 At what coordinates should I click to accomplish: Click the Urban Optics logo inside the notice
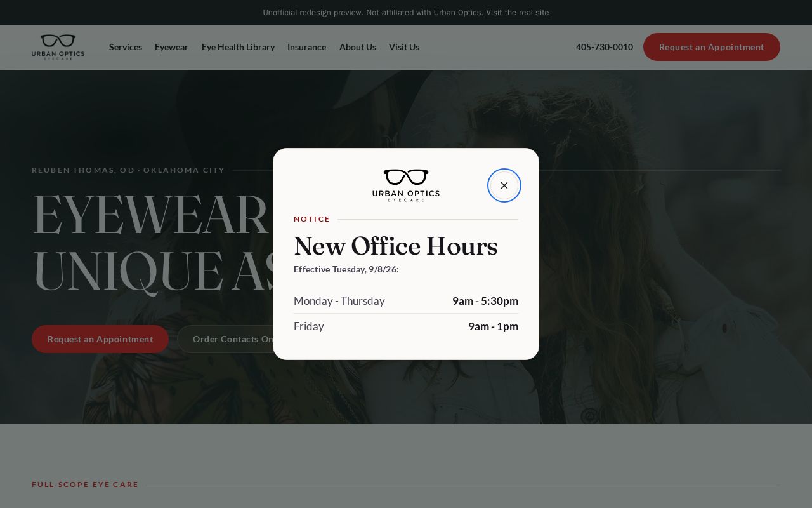click(406, 185)
